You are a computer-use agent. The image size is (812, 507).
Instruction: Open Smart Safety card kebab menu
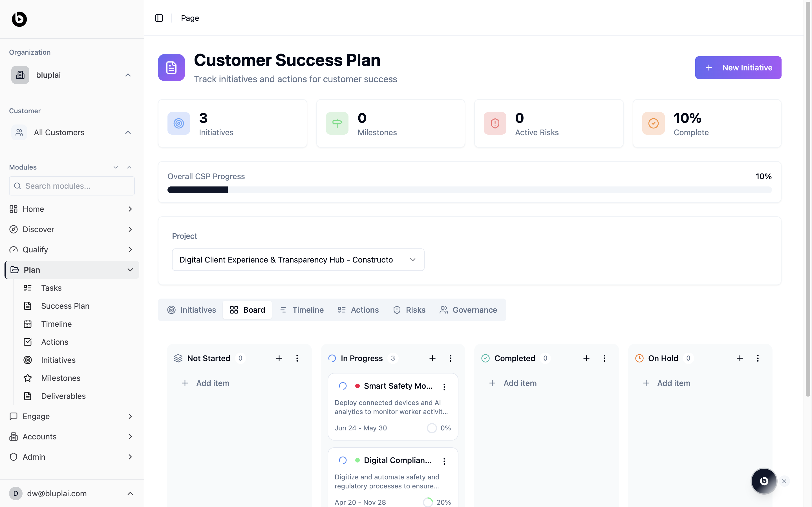coord(444,387)
